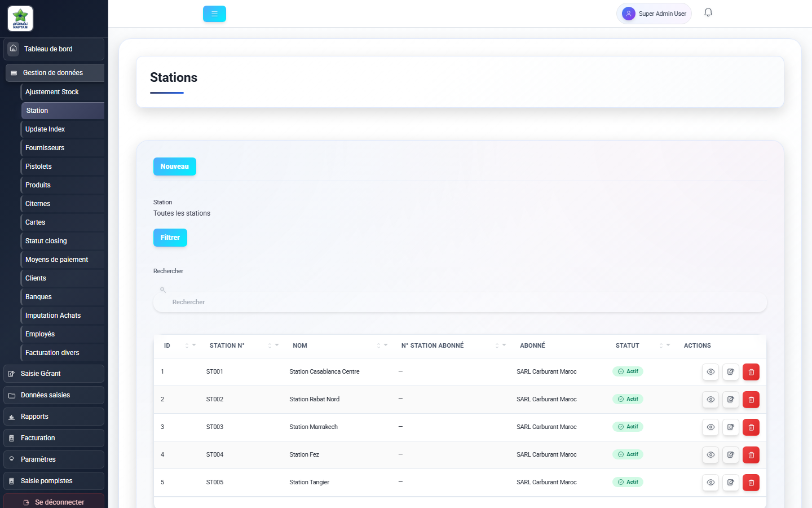Screen dimensions: 812x508
Task: Delete station ST005
Action: pyautogui.click(x=751, y=483)
